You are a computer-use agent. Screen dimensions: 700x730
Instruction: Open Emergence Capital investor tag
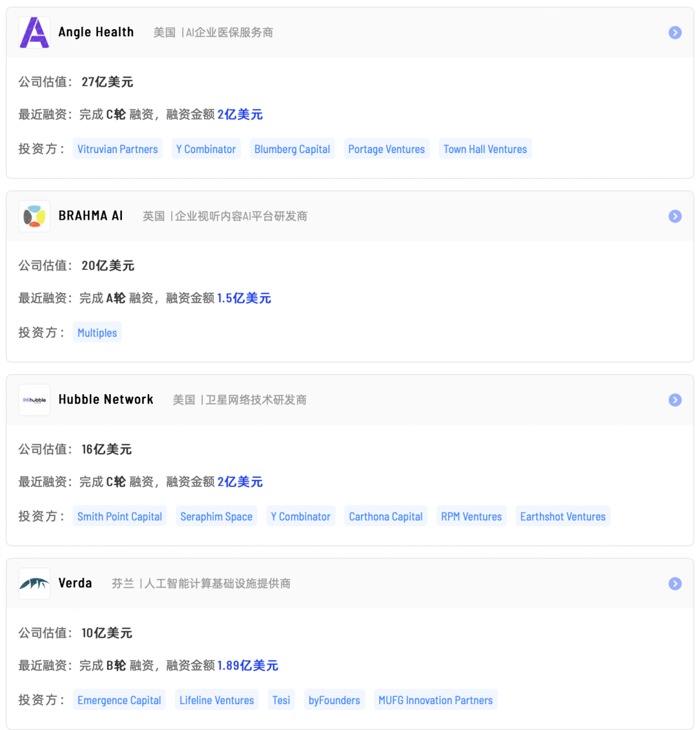[x=119, y=700]
